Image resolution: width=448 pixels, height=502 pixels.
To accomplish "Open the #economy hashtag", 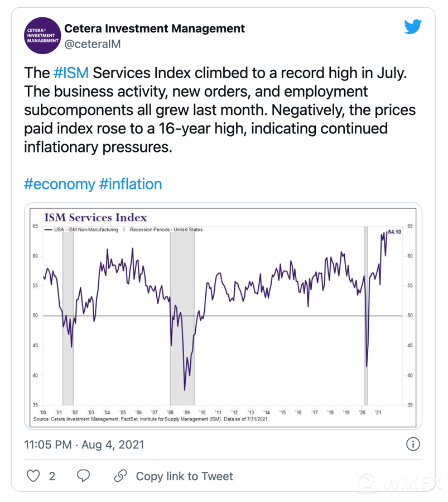I will [x=59, y=184].
